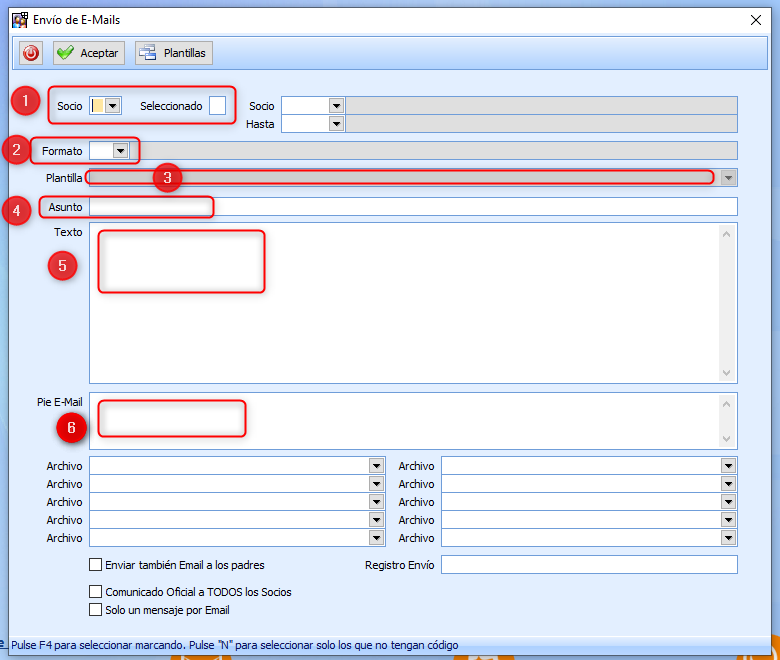780x660 pixels.
Task: Expand the first Socio type dropdown
Action: 113,106
